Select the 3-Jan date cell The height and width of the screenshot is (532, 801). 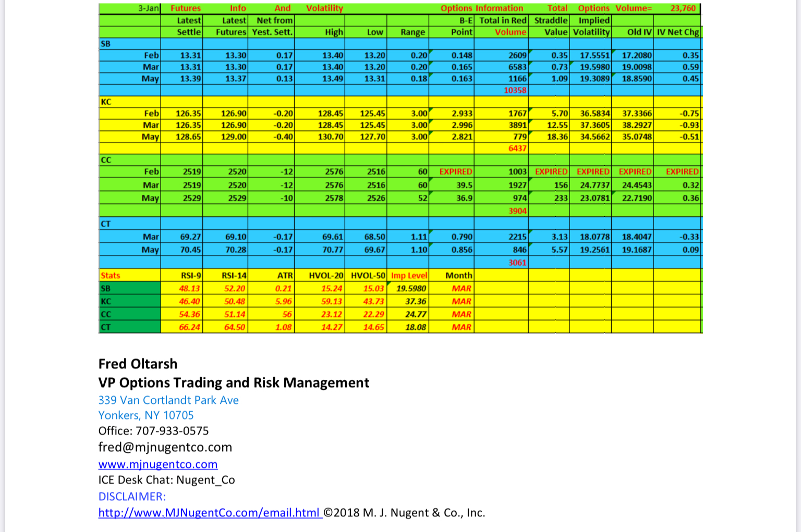[x=149, y=8]
